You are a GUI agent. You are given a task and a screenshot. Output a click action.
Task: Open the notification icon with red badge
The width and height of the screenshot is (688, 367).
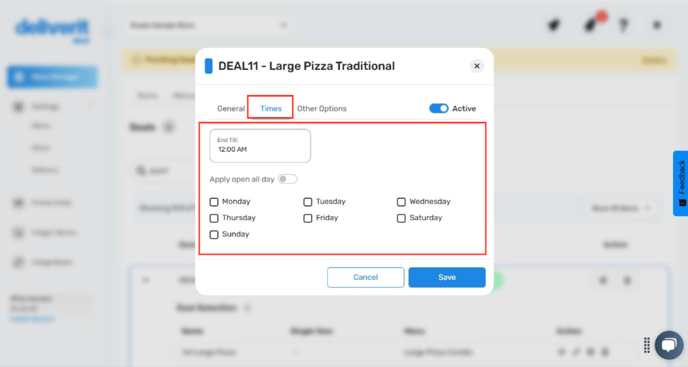(592, 24)
